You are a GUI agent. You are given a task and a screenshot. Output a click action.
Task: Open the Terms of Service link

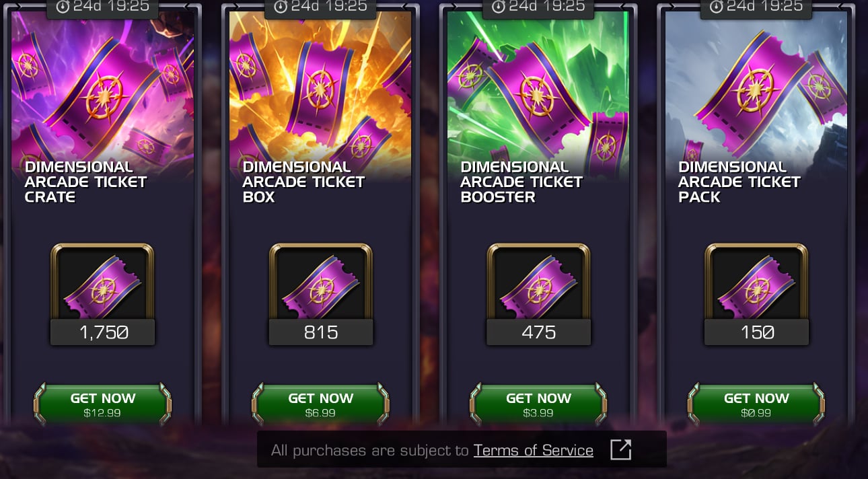(x=534, y=450)
